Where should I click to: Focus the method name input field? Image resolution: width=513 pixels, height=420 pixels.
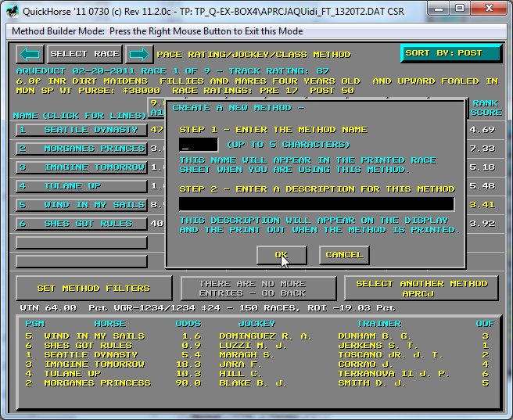198,145
